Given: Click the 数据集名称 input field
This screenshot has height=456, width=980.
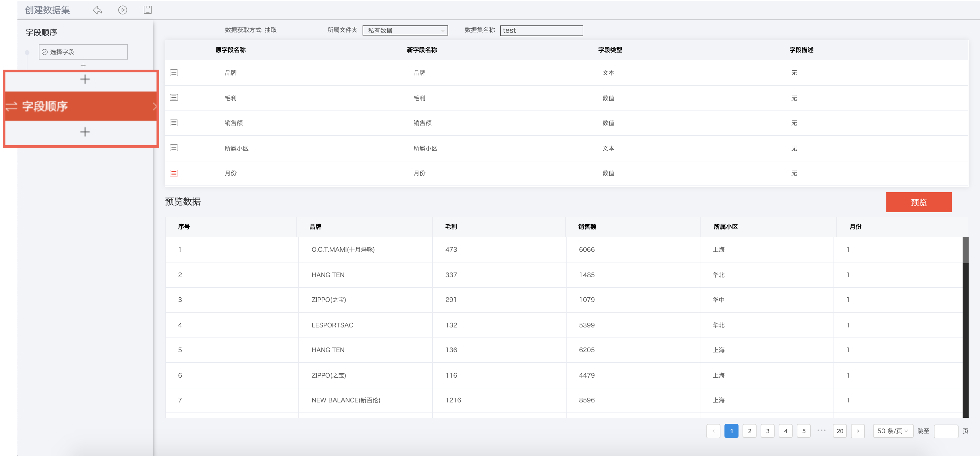Looking at the screenshot, I should (542, 30).
